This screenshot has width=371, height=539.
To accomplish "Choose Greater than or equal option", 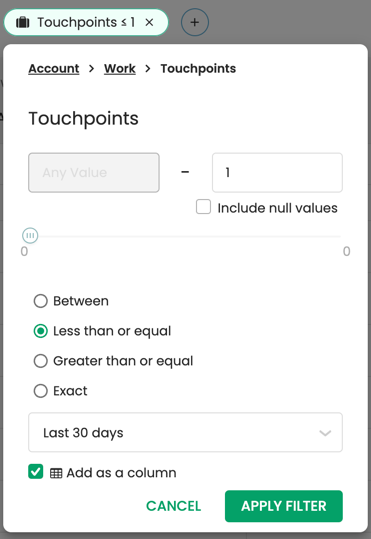I will [41, 361].
